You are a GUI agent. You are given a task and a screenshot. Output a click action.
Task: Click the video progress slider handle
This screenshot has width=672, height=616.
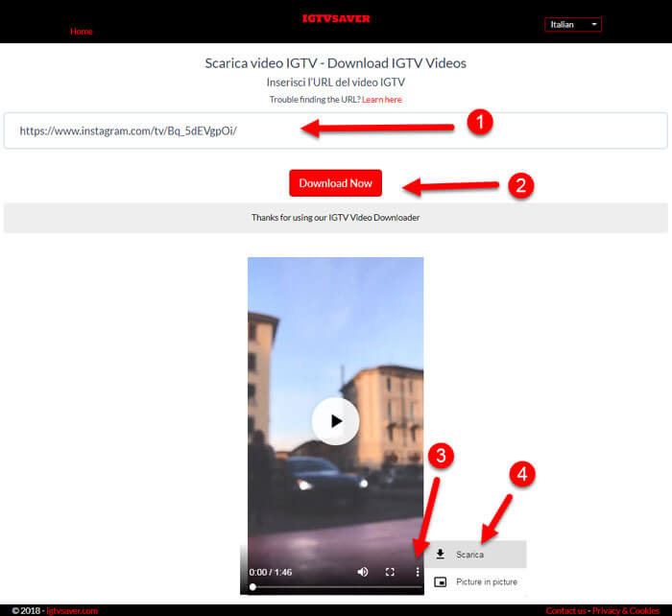click(252, 587)
